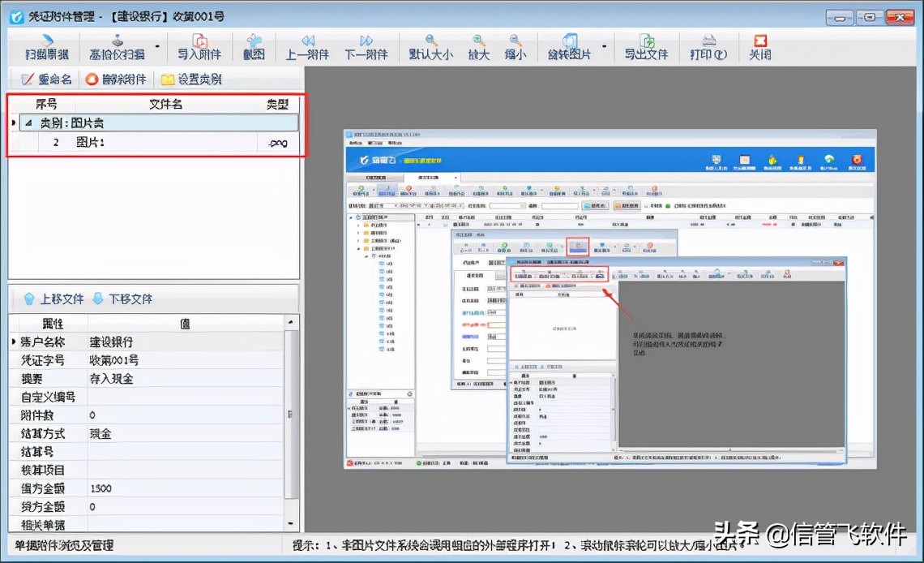Click 重命名 rename button
This screenshot has width=924, height=563.
[46, 79]
